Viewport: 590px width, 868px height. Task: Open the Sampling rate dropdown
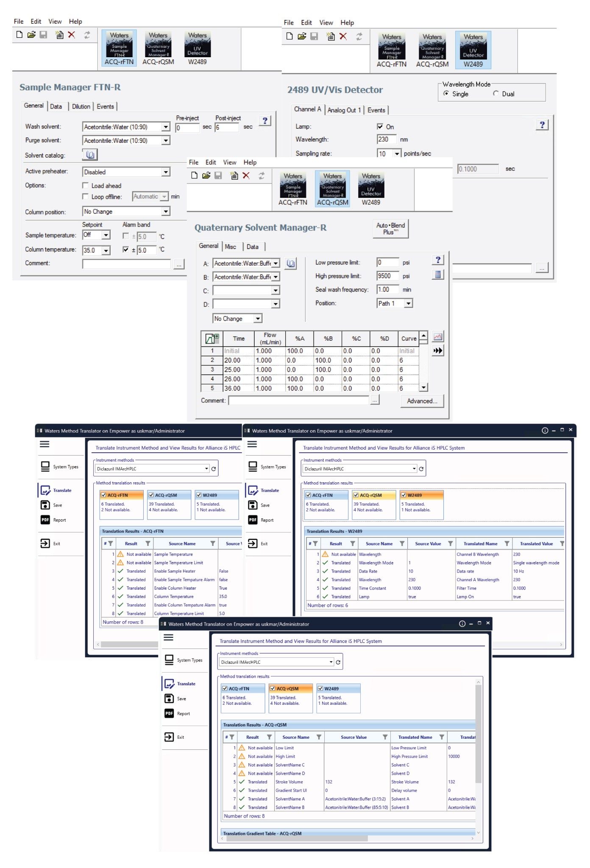397,153
